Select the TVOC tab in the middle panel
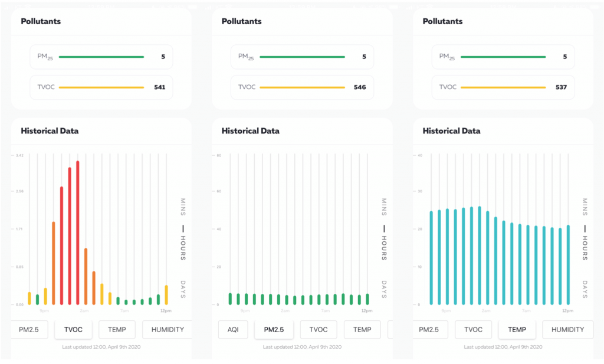The image size is (604, 364). (319, 330)
